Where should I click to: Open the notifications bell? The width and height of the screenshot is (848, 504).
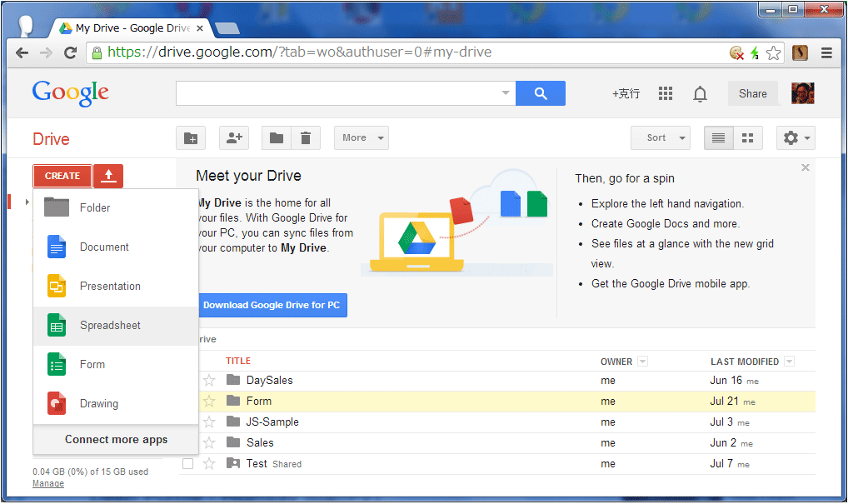pos(700,93)
